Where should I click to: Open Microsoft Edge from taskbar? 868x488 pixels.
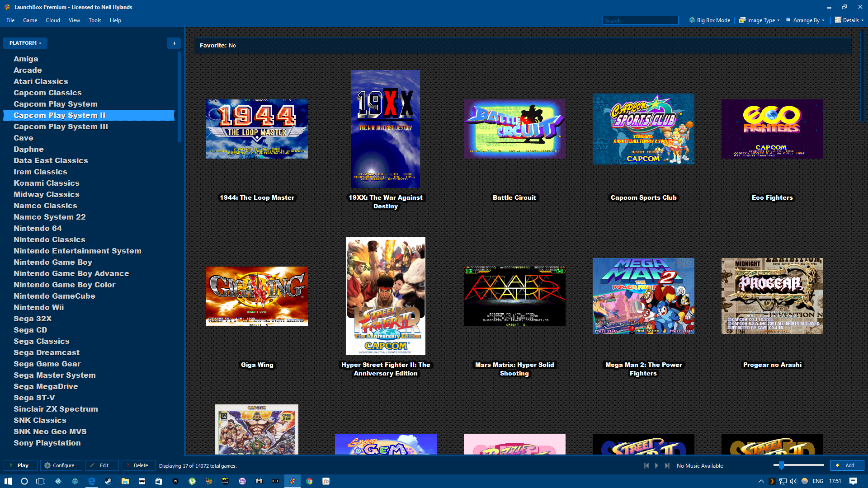point(92,481)
